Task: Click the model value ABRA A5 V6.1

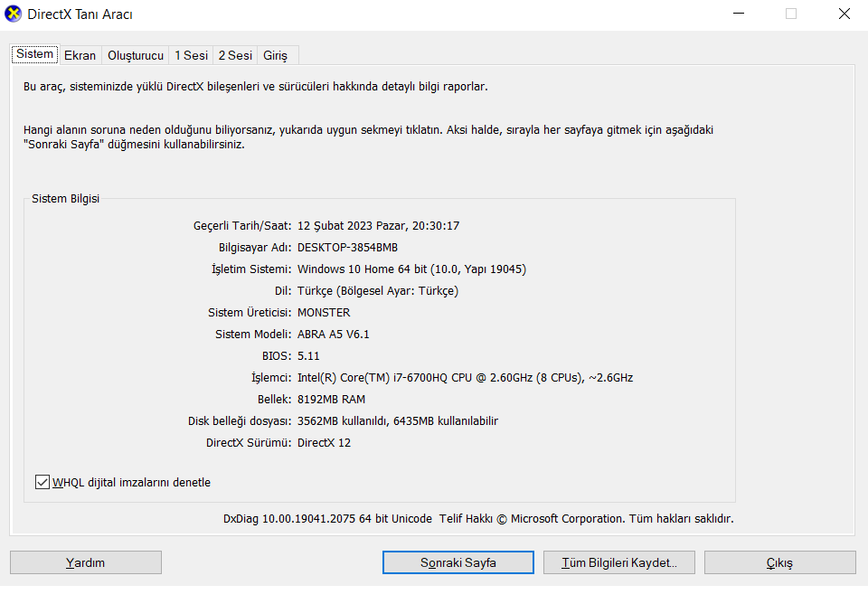Action: (x=334, y=335)
